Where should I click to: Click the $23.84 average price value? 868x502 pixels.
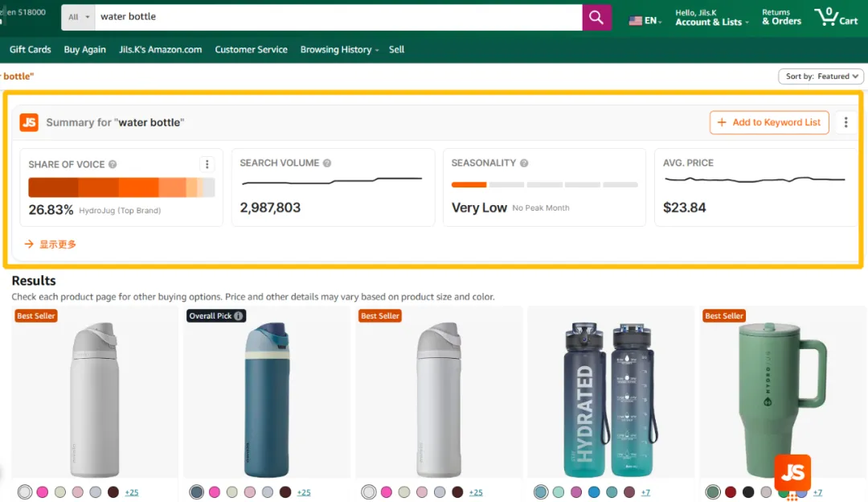click(684, 208)
